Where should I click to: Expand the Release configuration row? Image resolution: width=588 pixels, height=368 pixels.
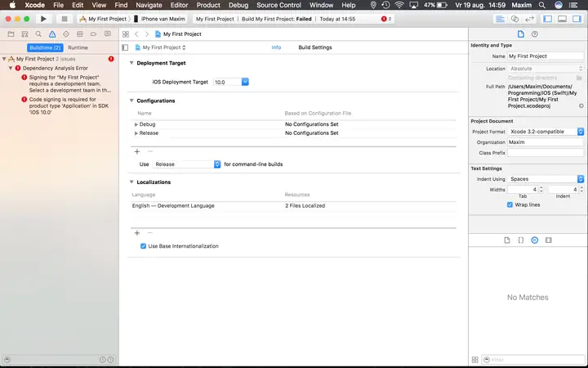[136, 133]
